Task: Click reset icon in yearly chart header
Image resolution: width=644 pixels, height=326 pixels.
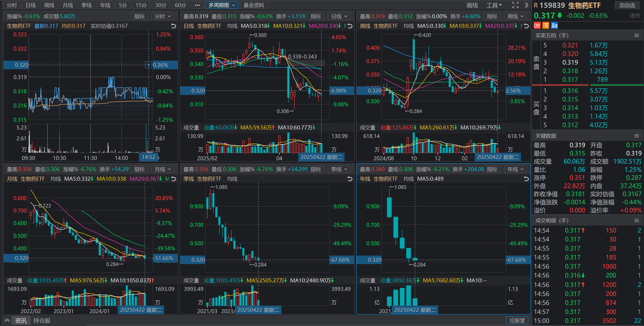Action: tap(526, 179)
